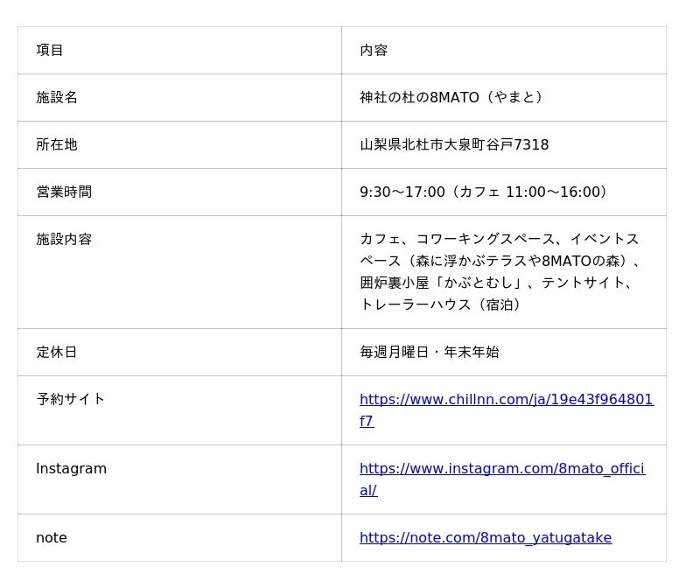Click the facility description starting with カフェ
The image size is (700, 588).
[500, 272]
